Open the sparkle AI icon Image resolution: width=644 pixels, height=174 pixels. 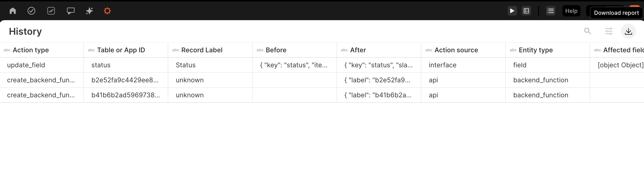[89, 11]
